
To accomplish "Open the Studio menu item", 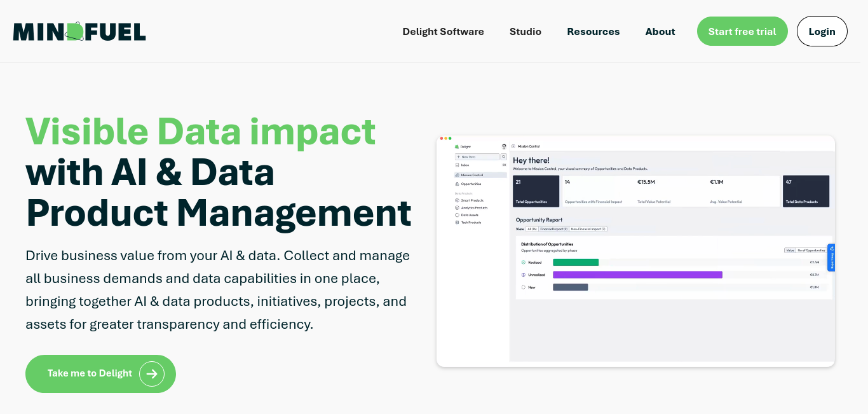I will (x=526, y=32).
